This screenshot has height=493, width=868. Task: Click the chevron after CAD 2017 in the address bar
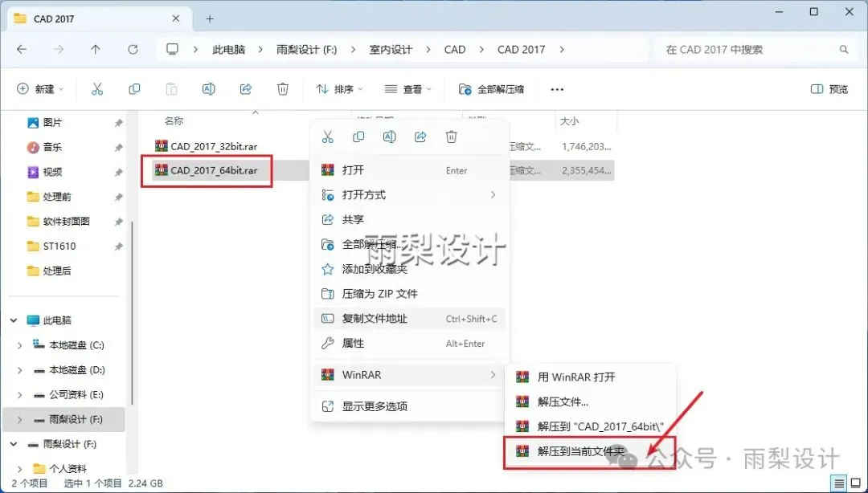click(x=562, y=49)
